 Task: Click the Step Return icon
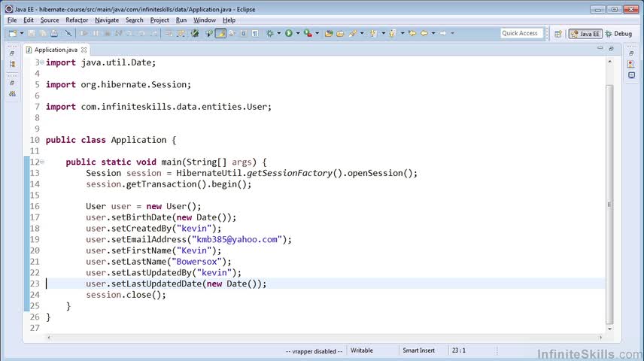click(x=153, y=33)
